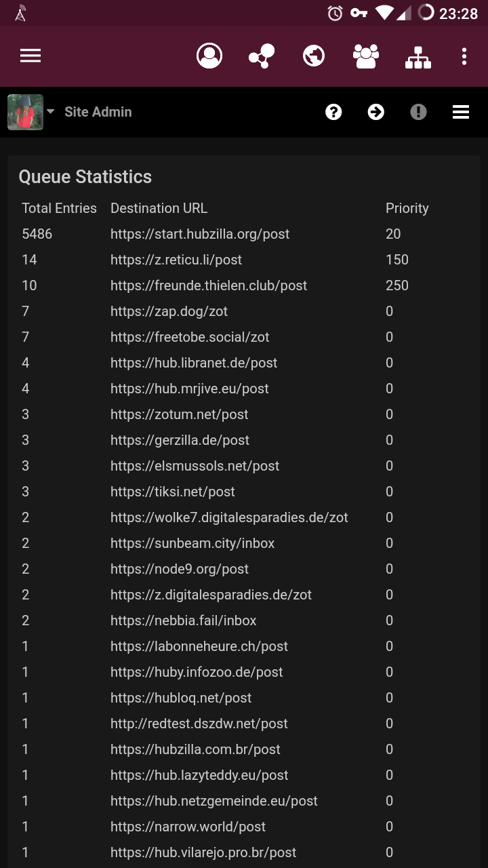
Task: Tap the profile person icon
Action: (209, 56)
